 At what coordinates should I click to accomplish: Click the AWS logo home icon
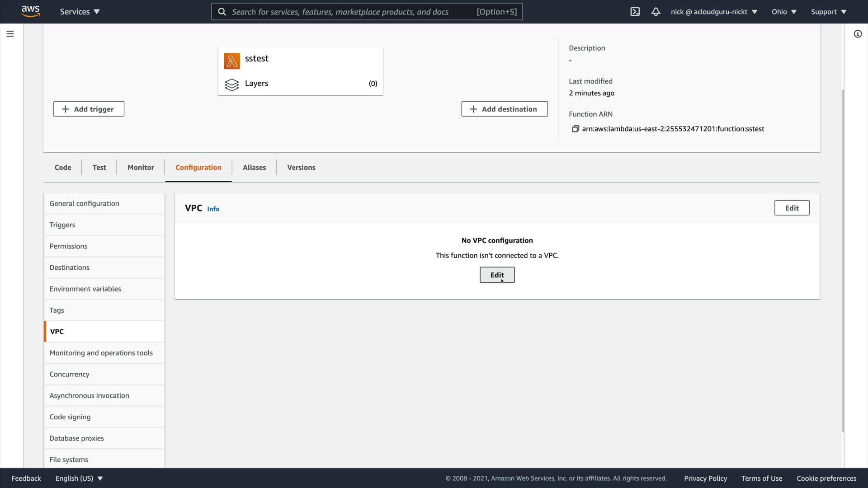pyautogui.click(x=30, y=11)
